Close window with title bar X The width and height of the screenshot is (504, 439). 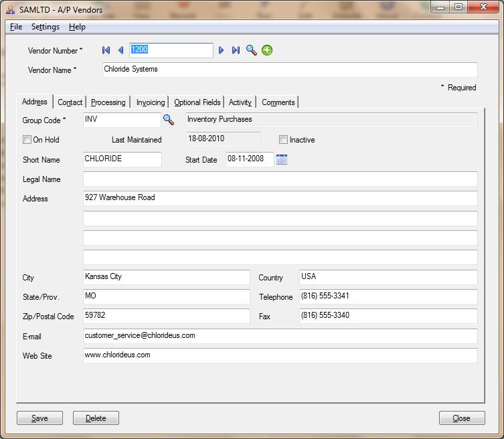click(483, 7)
